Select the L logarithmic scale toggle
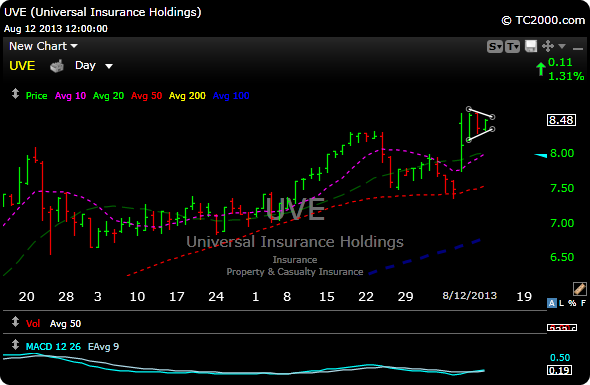This screenshot has width=590, height=385. (561, 303)
